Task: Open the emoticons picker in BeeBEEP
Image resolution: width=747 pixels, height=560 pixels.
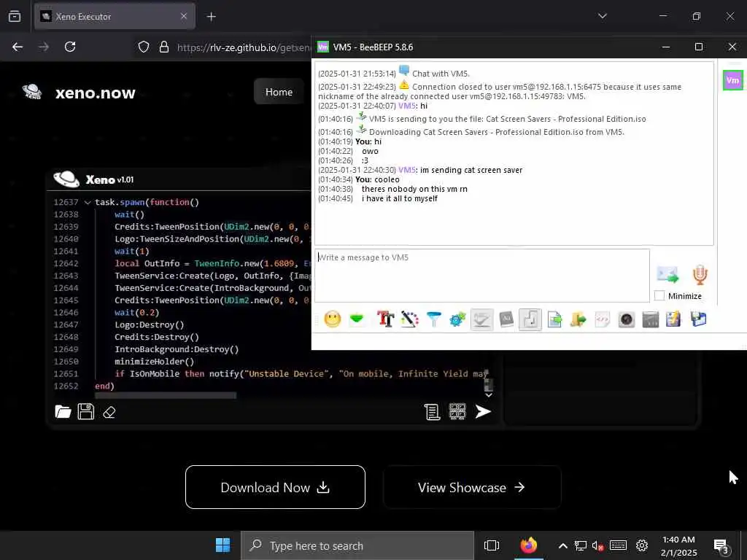Action: 333,319
